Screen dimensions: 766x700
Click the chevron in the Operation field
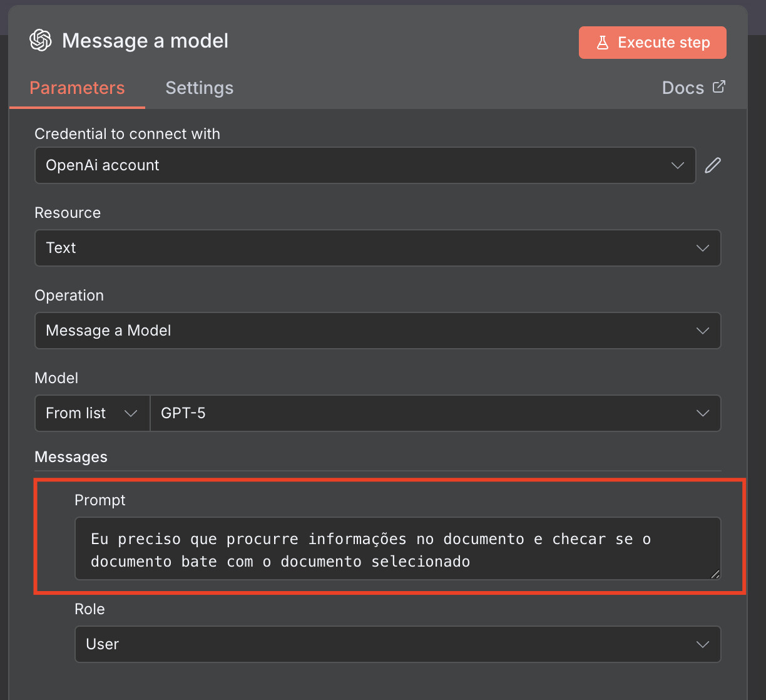[702, 331]
